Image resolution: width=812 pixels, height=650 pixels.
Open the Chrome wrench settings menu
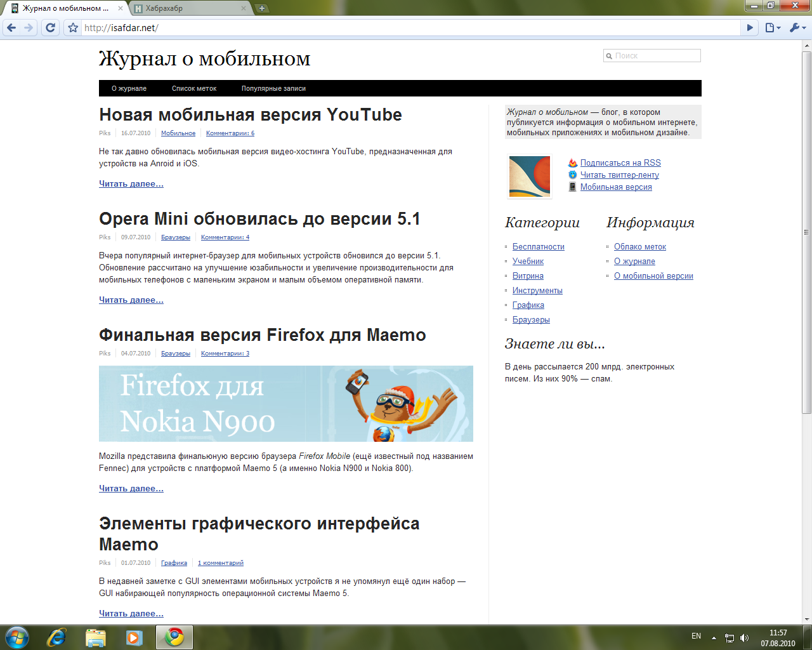tap(797, 28)
